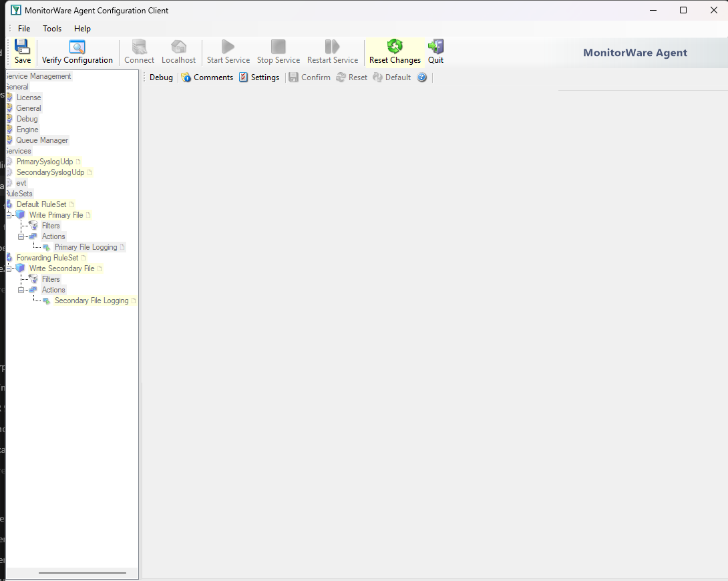Select the Primary File Logging action

tap(86, 247)
